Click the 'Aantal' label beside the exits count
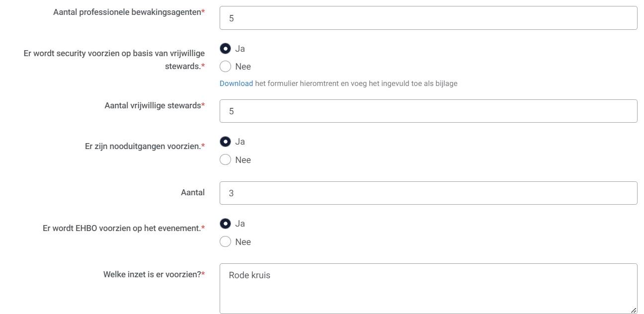This screenshot has width=644, height=314. 193,193
